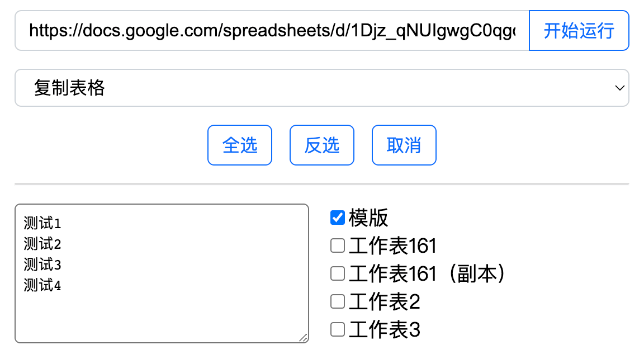The image size is (644, 359).
Task: Click the 工作表2 label text
Action: pos(385,301)
